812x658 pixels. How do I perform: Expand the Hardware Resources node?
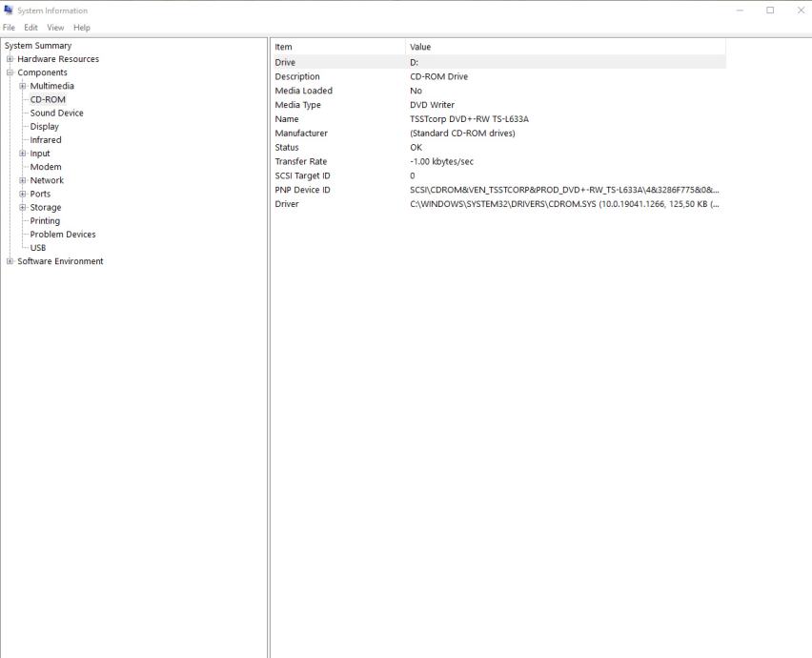(10, 59)
